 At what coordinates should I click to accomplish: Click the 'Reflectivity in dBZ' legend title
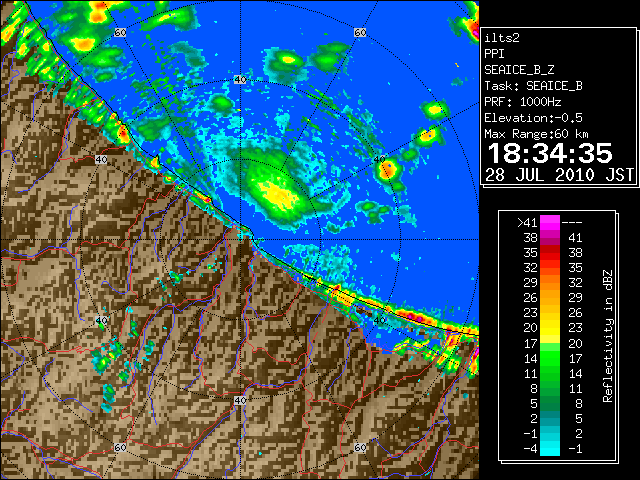[x=608, y=336]
